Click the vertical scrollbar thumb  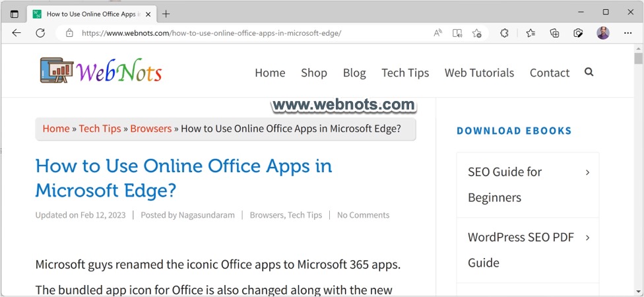click(638, 58)
